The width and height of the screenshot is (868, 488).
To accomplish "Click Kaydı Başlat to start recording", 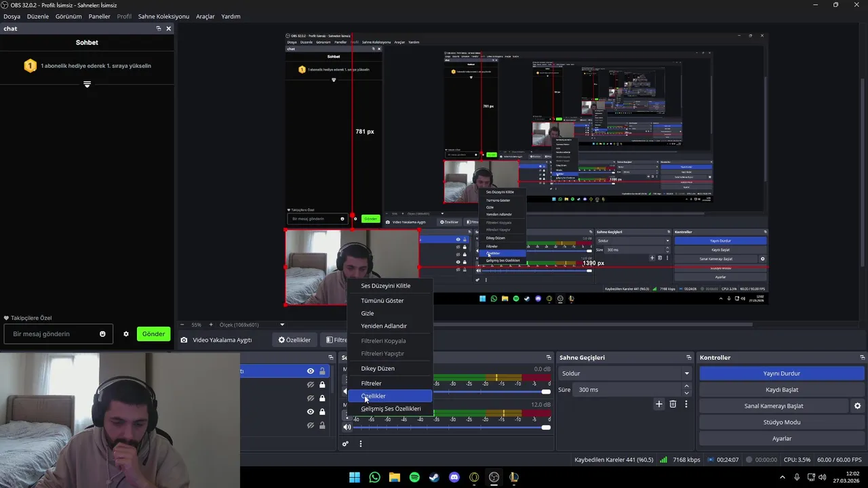I will [782, 390].
